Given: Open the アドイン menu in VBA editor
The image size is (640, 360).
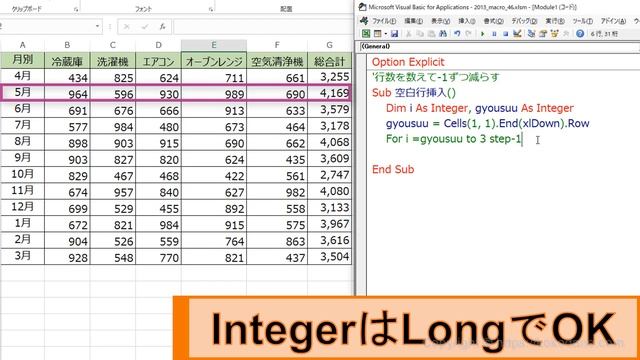Looking at the screenshot, I should [x=613, y=21].
